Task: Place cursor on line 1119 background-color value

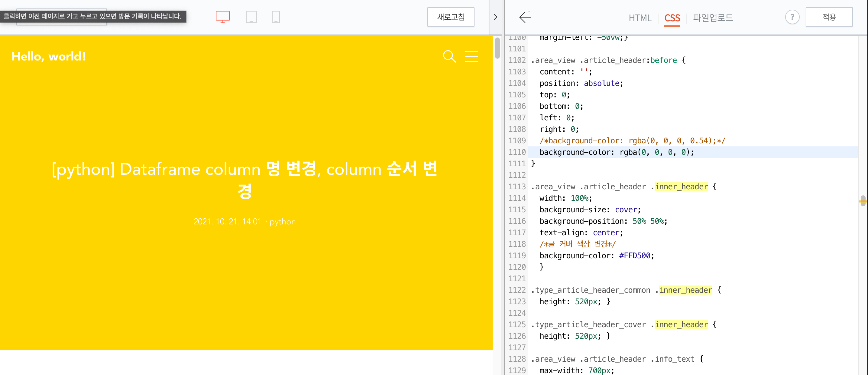Action: pyautogui.click(x=634, y=256)
